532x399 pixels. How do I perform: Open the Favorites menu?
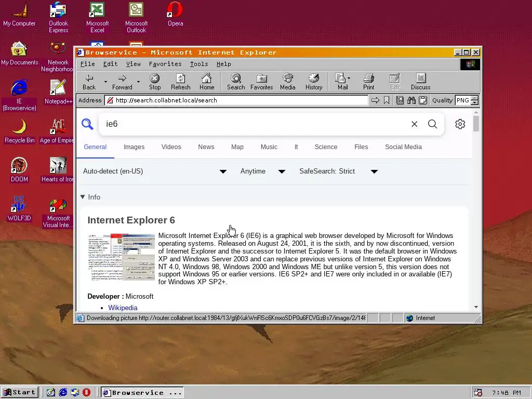[165, 64]
